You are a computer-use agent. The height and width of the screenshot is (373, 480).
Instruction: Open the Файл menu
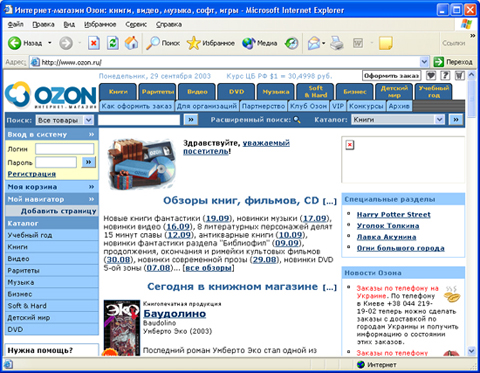tap(15, 24)
